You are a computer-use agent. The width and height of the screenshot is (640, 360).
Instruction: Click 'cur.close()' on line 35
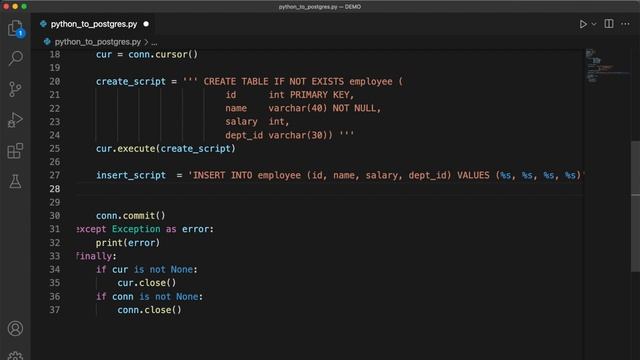coord(147,283)
